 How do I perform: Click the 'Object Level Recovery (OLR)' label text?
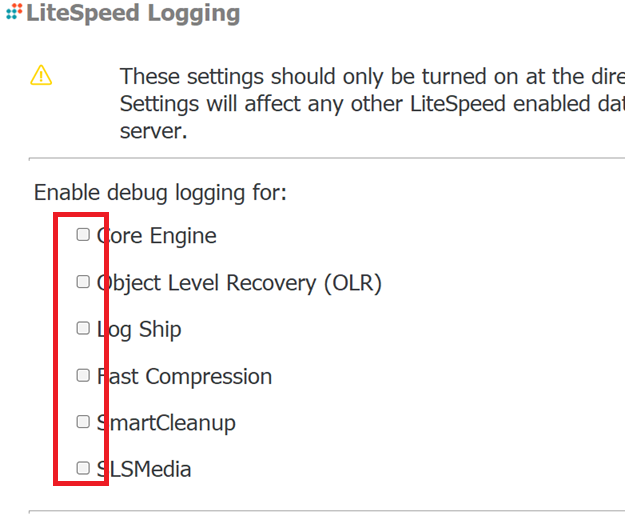(x=239, y=283)
